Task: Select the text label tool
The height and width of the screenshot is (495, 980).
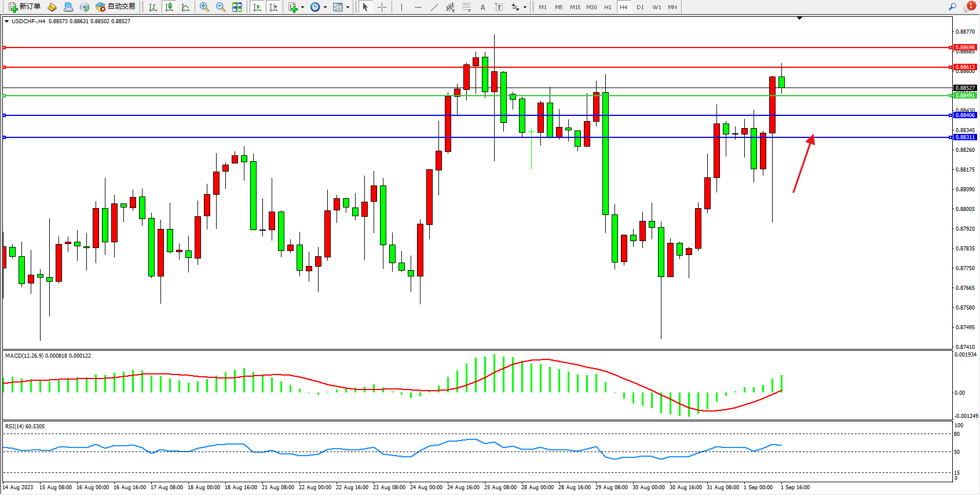Action: [x=482, y=7]
